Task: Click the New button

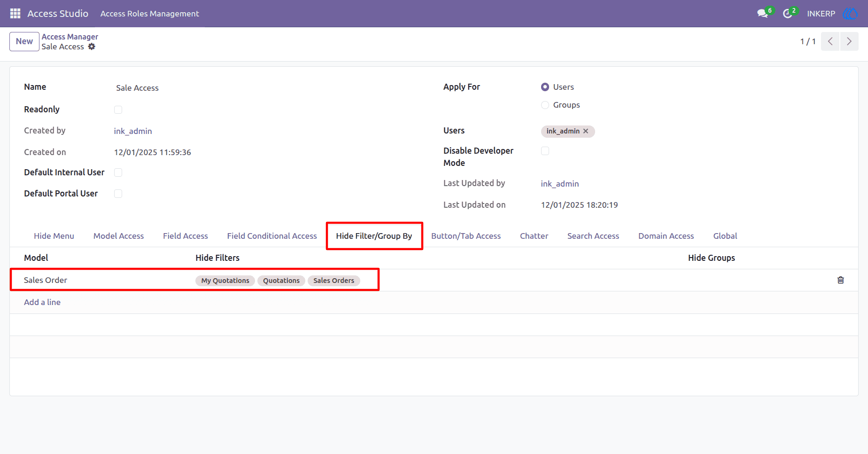Action: click(x=24, y=41)
